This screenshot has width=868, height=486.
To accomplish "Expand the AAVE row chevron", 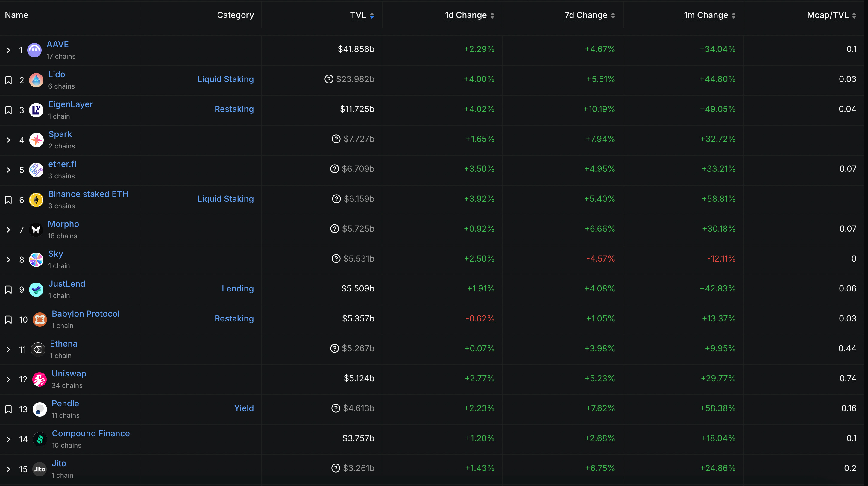I will [x=8, y=50].
